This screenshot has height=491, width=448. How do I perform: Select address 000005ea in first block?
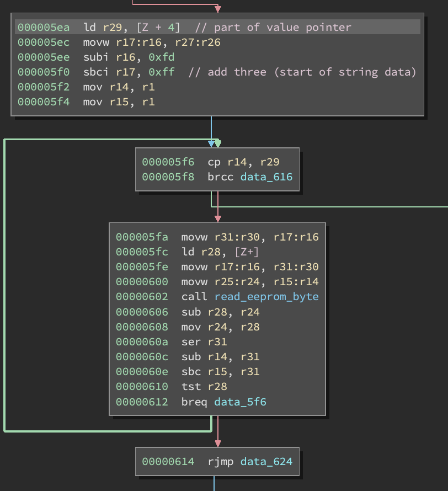(44, 27)
